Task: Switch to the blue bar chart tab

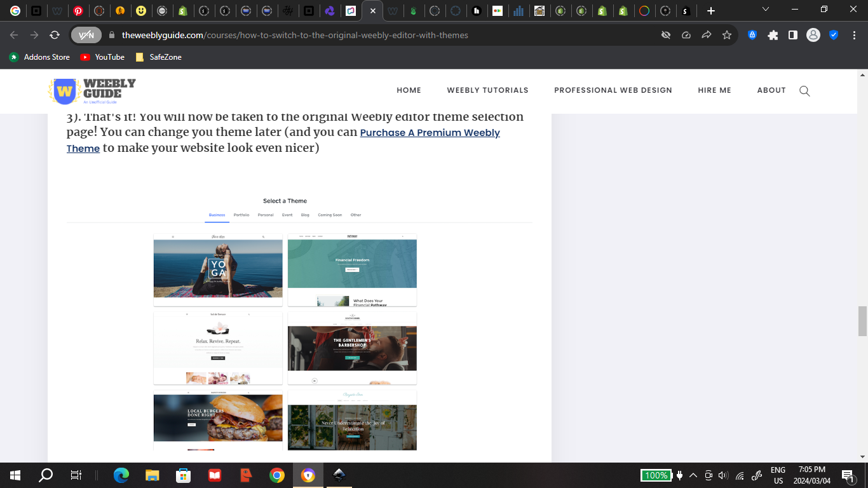Action: [x=519, y=11]
